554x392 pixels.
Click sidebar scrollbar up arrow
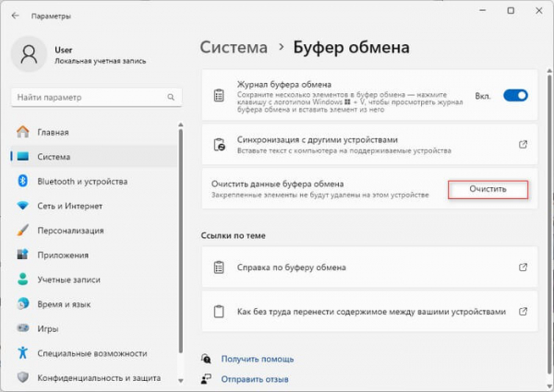tap(181, 125)
